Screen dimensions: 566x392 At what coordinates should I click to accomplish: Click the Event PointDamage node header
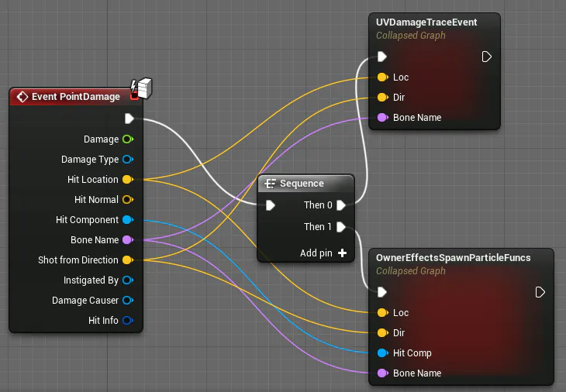click(74, 97)
